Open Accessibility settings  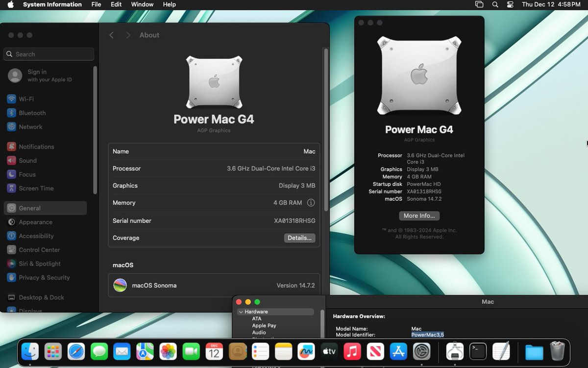point(45,236)
